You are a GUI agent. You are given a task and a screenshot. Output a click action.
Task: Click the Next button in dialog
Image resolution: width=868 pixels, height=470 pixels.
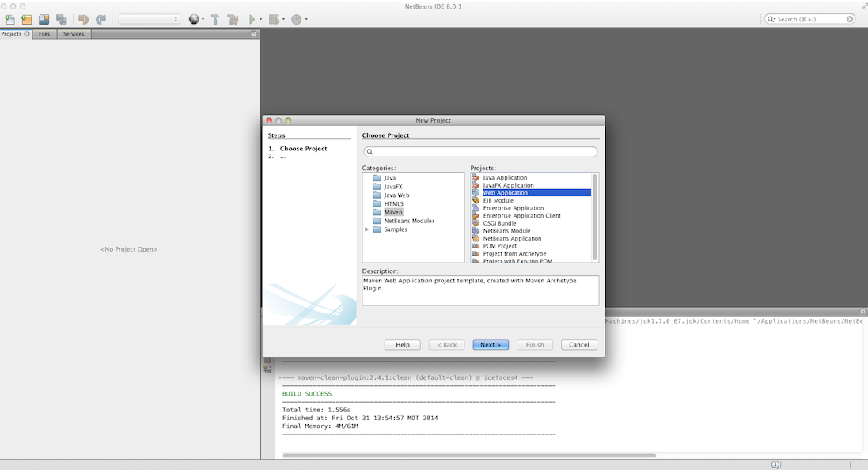(491, 345)
